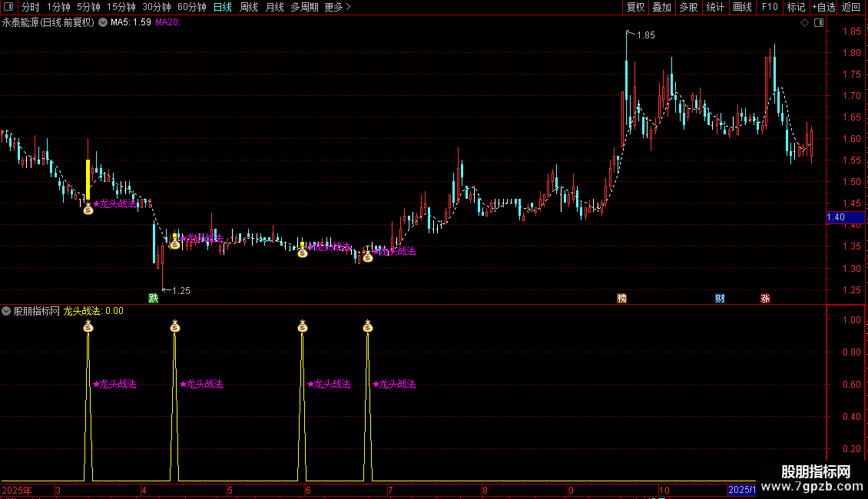Image resolution: width=868 pixels, height=499 pixels.
Task: Click the 榜 event marker on the chart
Action: tap(621, 298)
